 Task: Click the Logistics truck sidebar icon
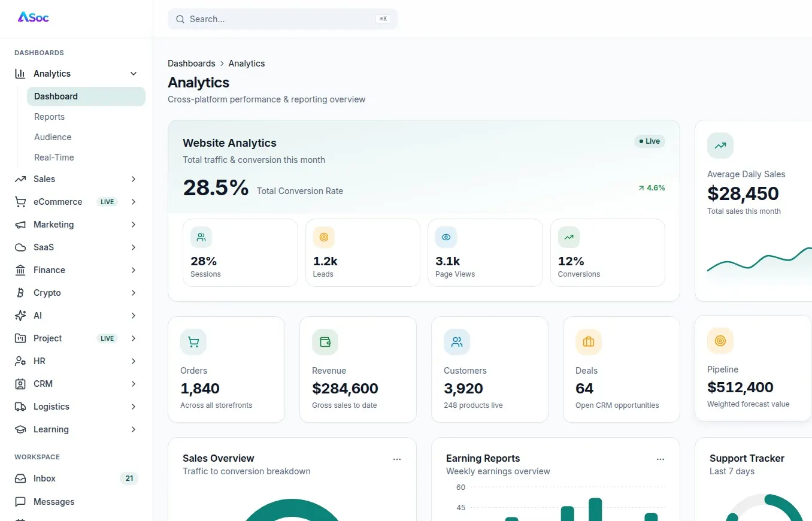click(20, 407)
